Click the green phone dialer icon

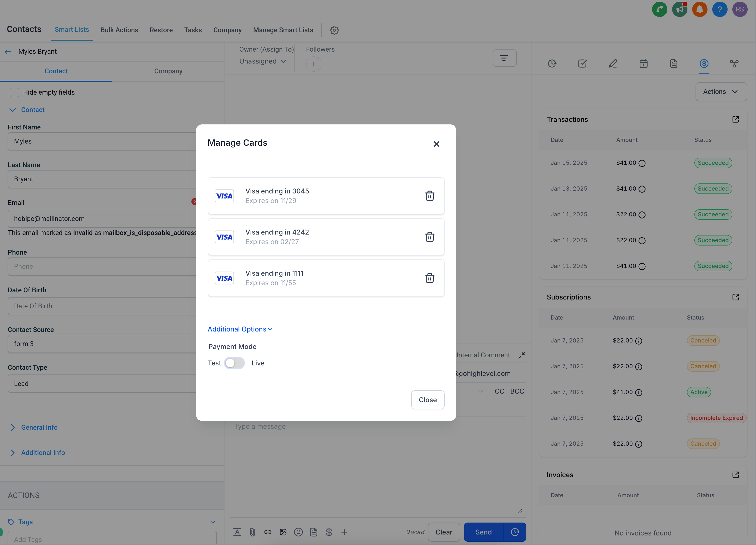coord(659,9)
